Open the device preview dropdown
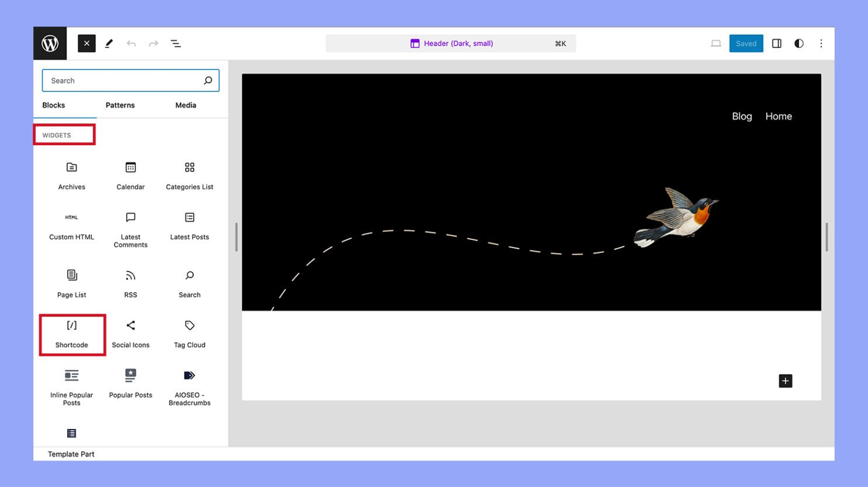This screenshot has width=868, height=487. 716,43
